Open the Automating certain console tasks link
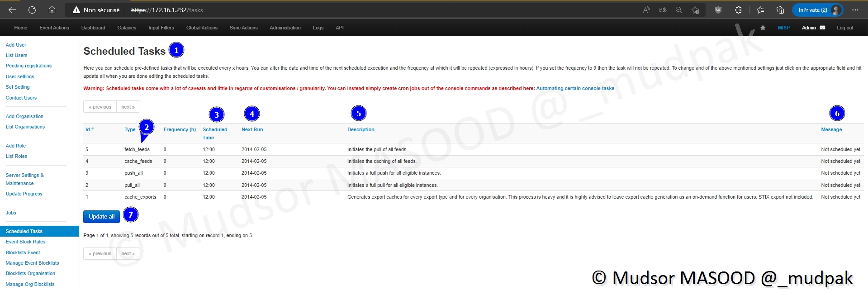868x295 pixels. point(575,88)
